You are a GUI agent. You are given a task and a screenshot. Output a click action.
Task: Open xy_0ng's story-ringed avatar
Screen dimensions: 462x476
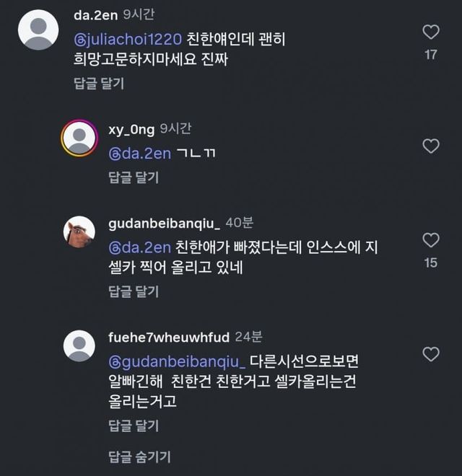(79, 138)
